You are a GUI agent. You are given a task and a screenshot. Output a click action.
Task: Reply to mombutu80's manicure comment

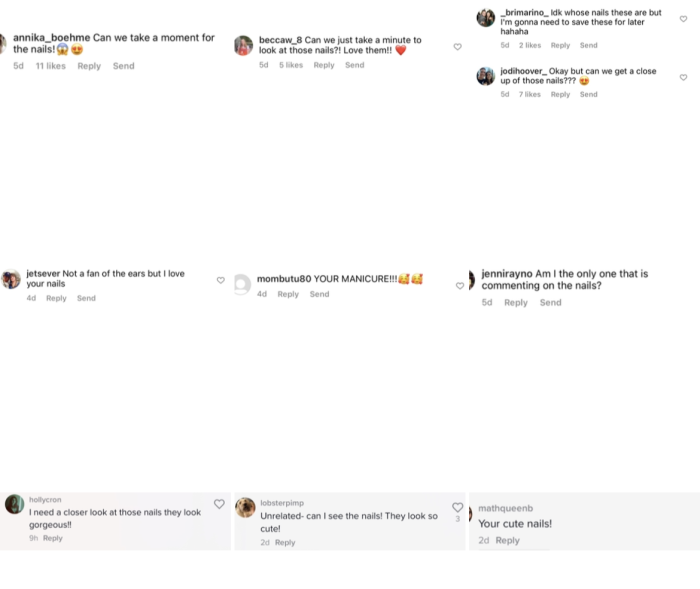(288, 294)
